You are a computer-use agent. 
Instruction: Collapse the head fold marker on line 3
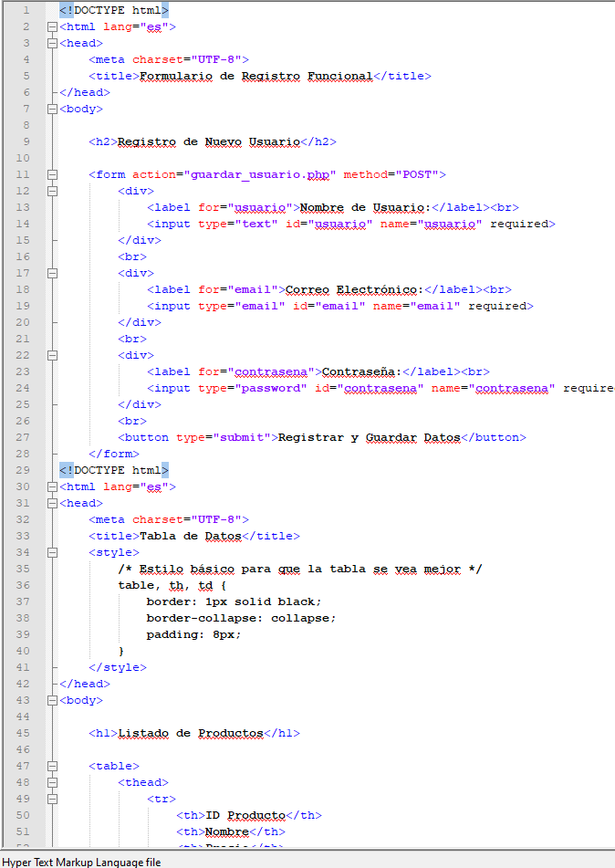[x=52, y=43]
